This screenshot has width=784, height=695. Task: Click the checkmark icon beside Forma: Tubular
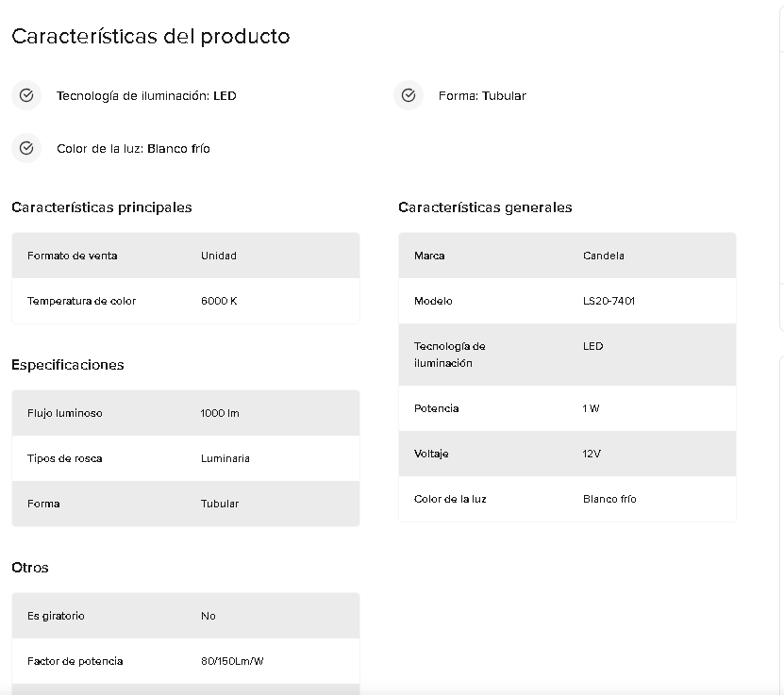pyautogui.click(x=409, y=95)
